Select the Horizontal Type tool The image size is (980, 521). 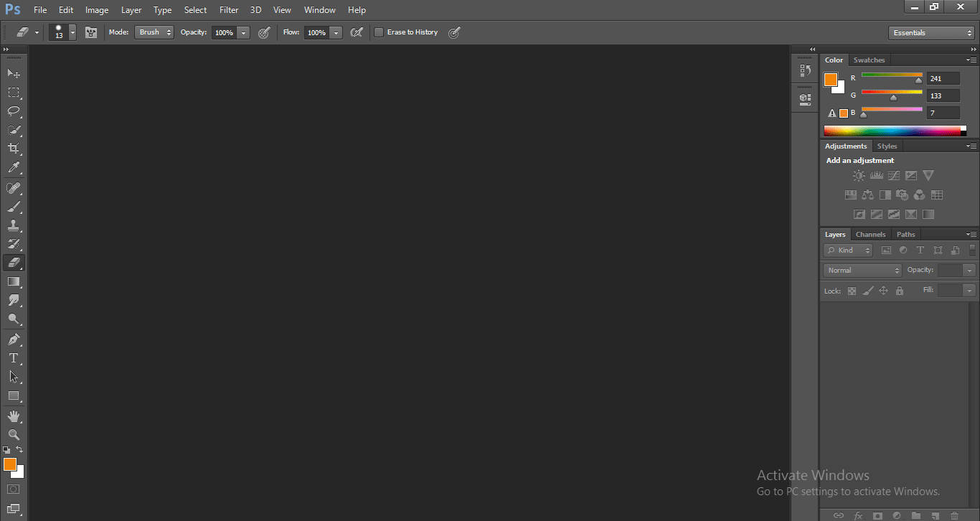[x=14, y=357]
